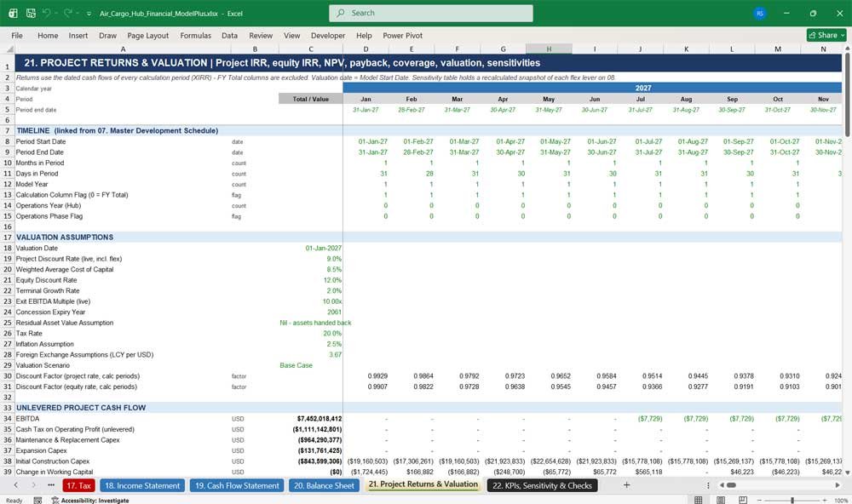Open the Power Pivot tab
The image size is (852, 504).
tap(403, 35)
